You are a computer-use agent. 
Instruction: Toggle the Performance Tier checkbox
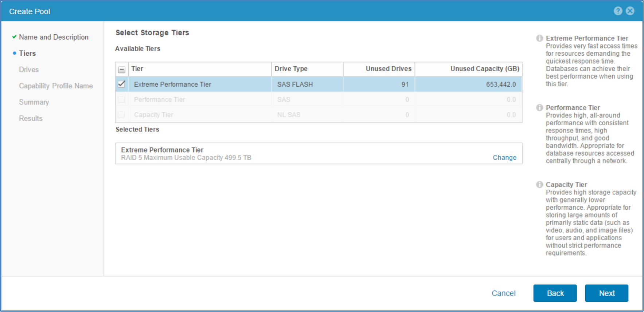click(121, 99)
